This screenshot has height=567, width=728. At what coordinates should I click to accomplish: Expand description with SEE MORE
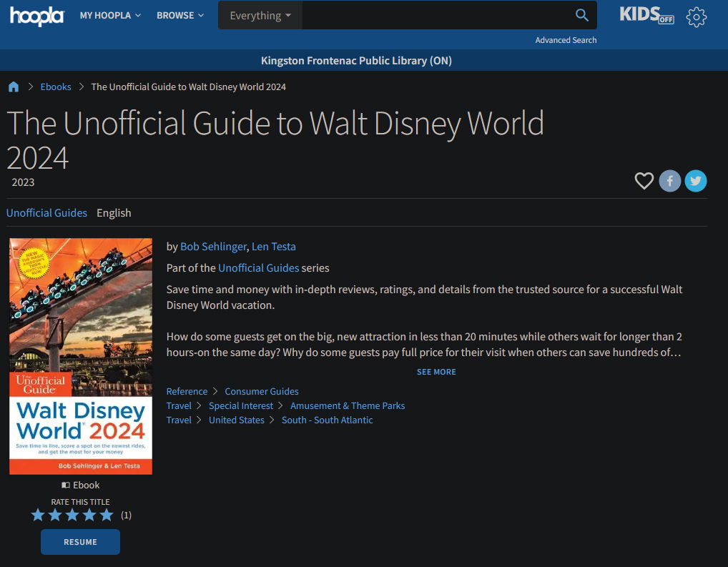point(436,372)
